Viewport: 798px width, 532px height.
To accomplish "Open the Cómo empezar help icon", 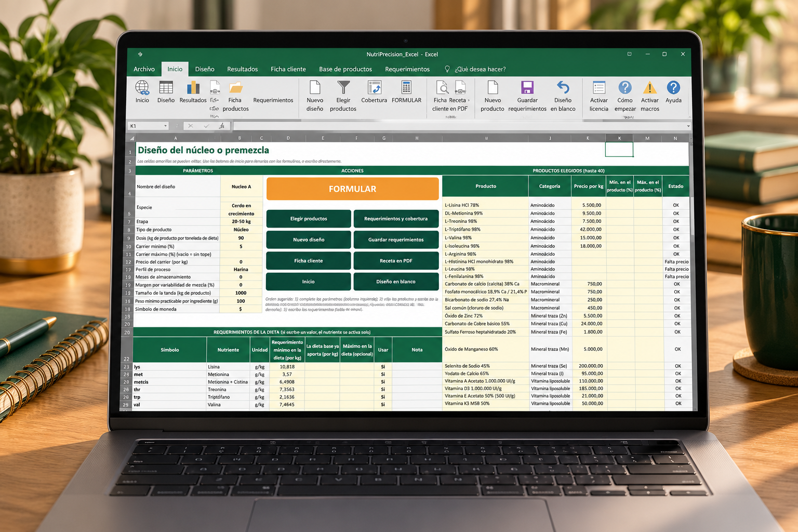I will [x=625, y=87].
